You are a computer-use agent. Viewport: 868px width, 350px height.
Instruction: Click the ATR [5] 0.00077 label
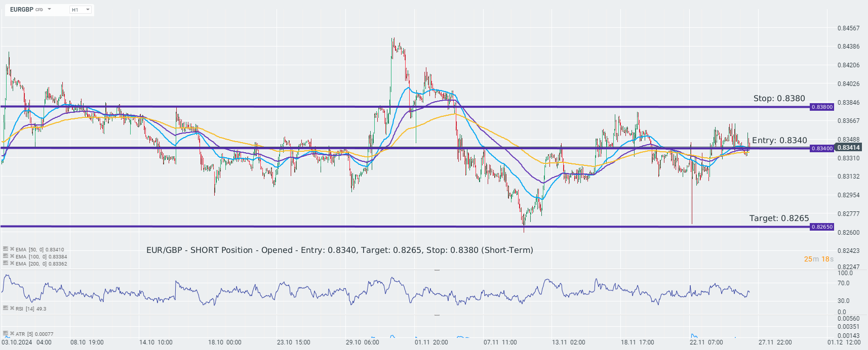pos(34,334)
